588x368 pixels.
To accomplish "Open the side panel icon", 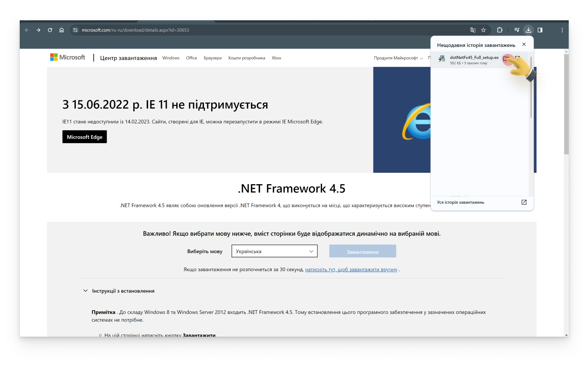I will [x=540, y=30].
